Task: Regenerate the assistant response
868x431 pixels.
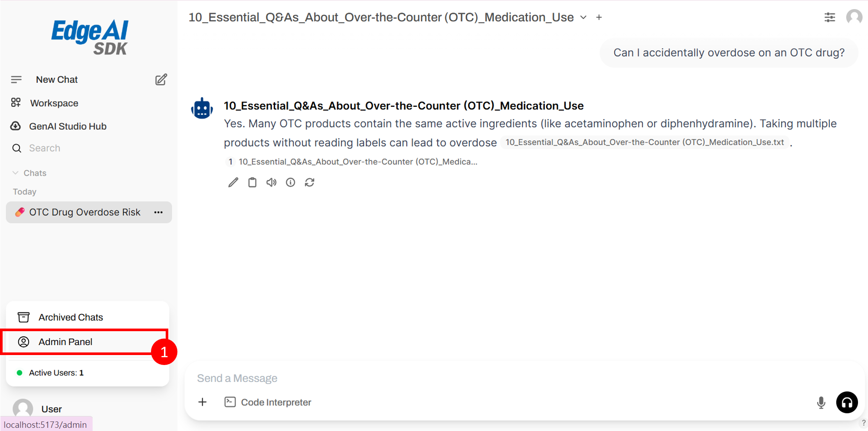Action: (309, 182)
